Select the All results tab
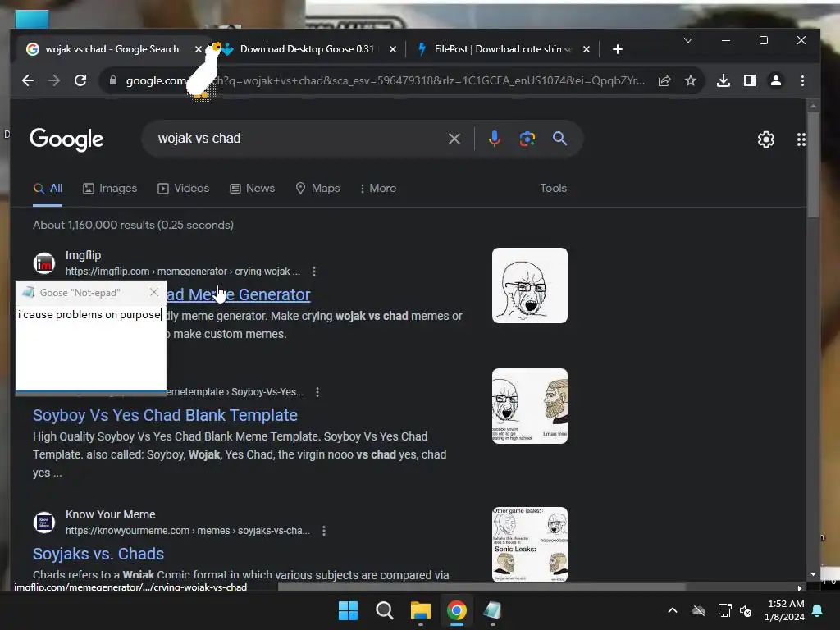840x630 pixels. click(x=48, y=189)
